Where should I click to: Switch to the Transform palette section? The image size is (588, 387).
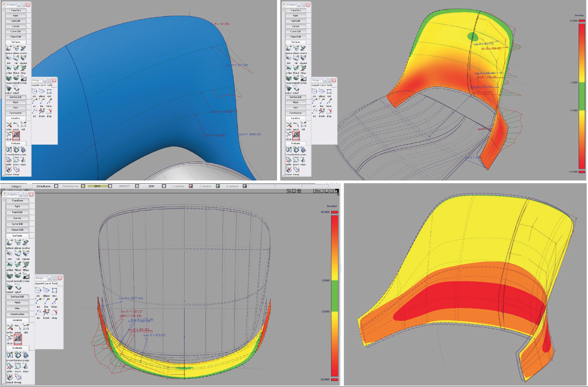click(17, 200)
